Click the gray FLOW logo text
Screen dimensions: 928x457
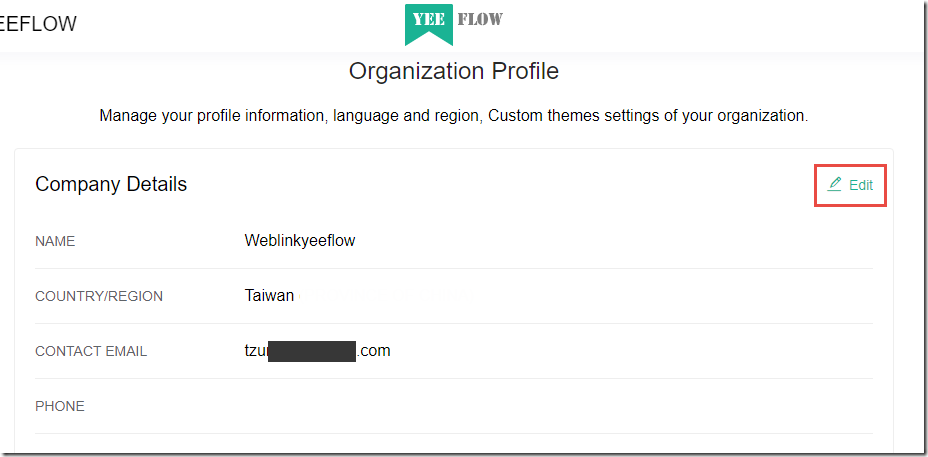click(x=480, y=19)
